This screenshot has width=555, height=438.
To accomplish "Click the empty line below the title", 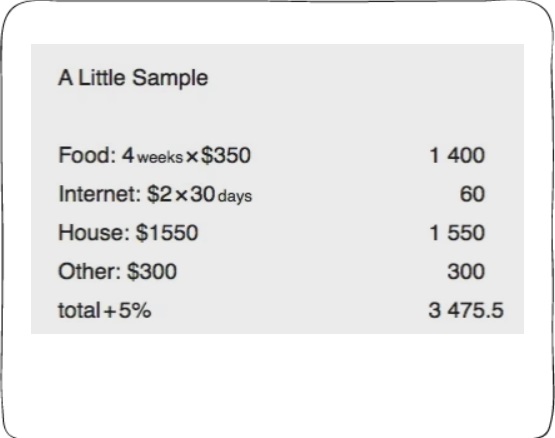I will click(x=278, y=116).
